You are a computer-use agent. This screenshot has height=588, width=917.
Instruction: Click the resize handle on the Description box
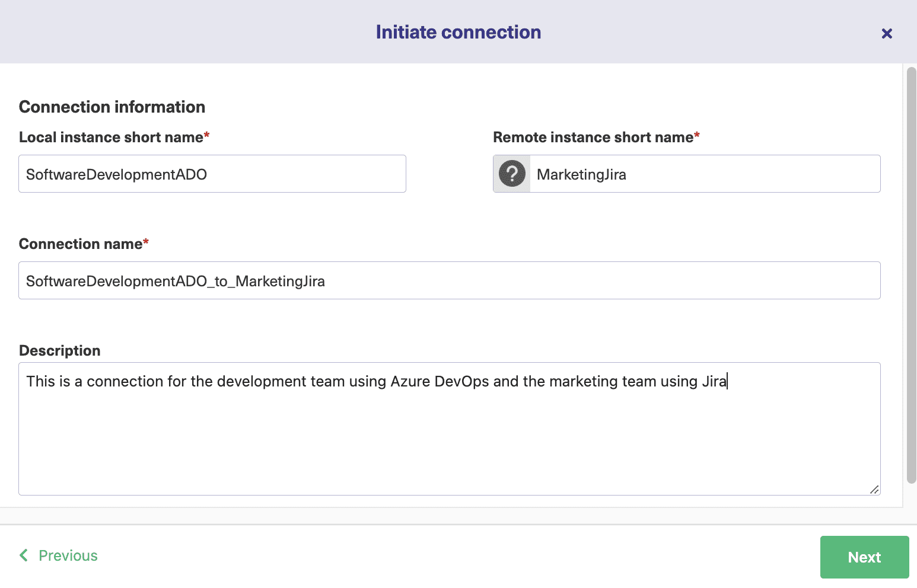pos(875,490)
